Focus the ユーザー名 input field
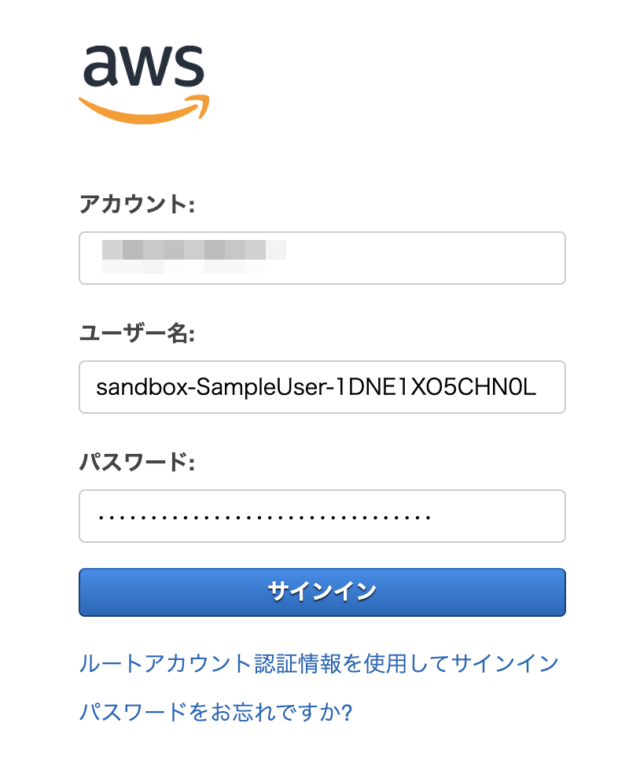The width and height of the screenshot is (640, 771). coord(322,387)
